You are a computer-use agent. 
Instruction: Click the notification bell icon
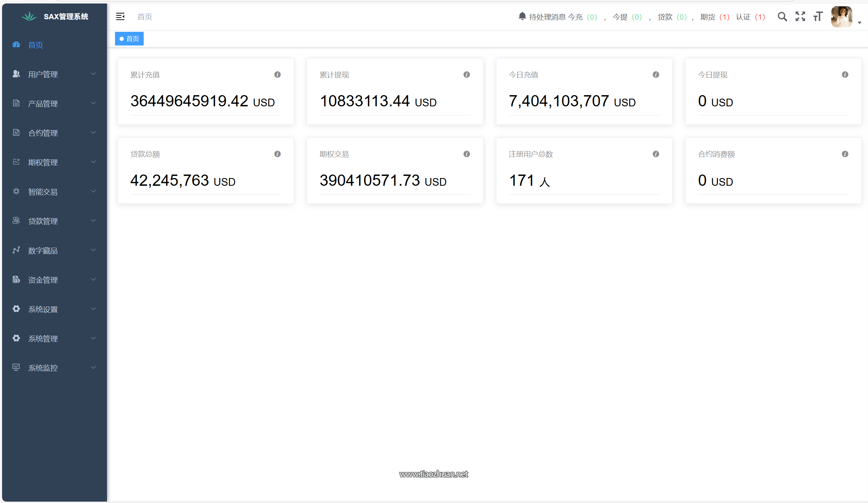(522, 16)
